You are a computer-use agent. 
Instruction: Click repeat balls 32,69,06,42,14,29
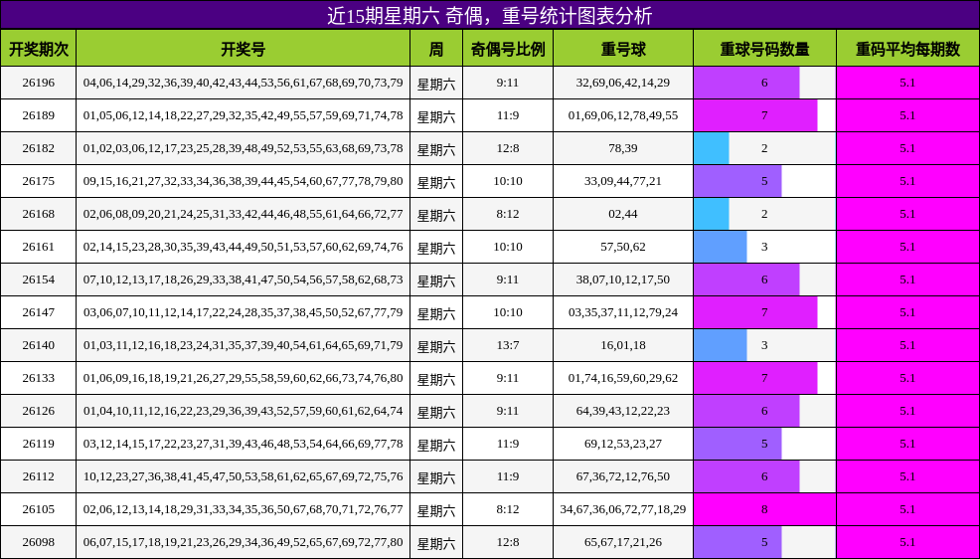623,83
